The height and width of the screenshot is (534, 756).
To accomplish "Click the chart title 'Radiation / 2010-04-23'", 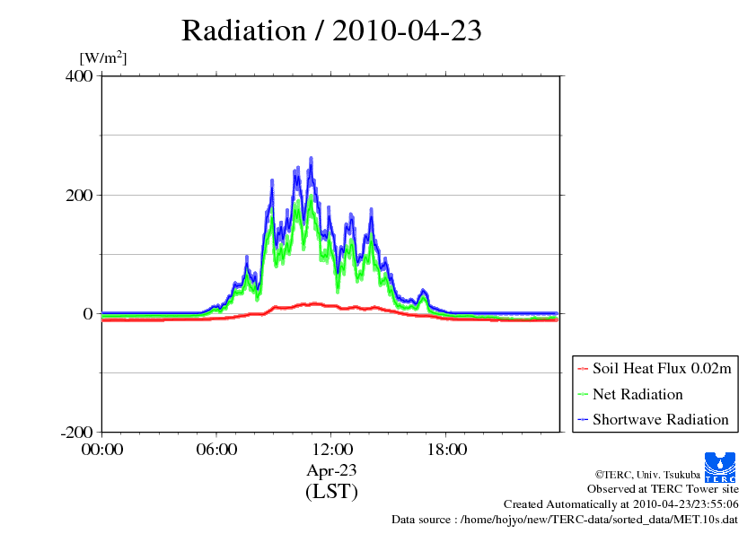I will pyautogui.click(x=331, y=31).
